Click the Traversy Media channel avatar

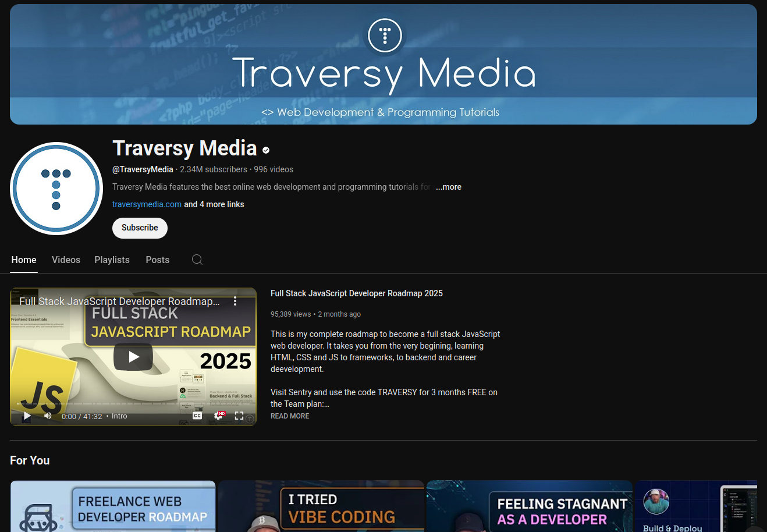56,189
